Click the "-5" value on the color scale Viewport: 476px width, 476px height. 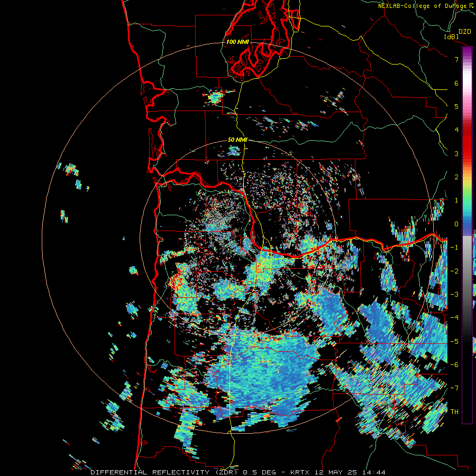[x=454, y=341]
